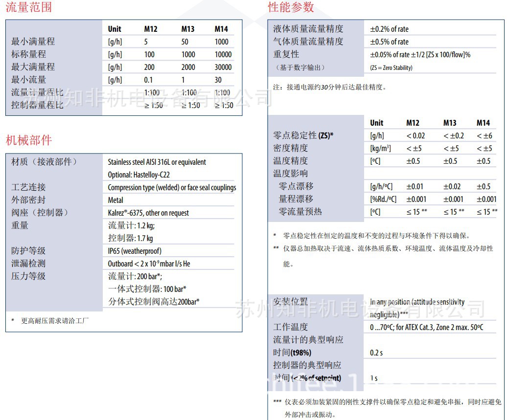Select the M12 column header
This screenshot has height=420, width=507.
(150, 29)
